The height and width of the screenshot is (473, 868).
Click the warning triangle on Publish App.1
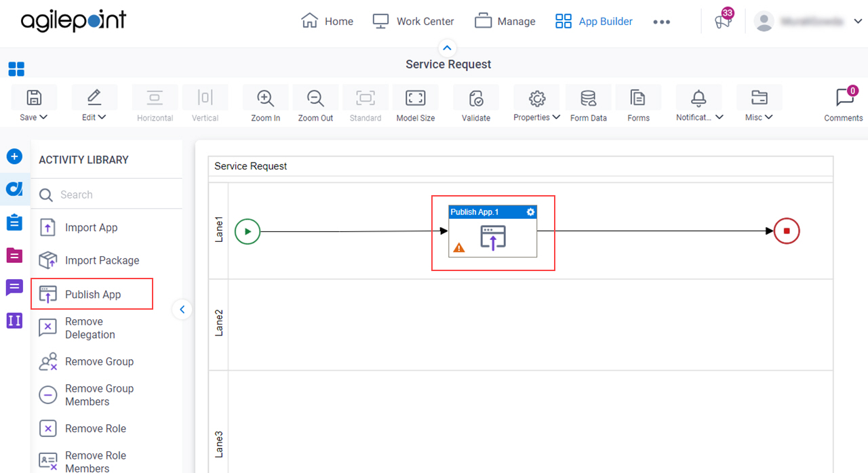tap(459, 248)
